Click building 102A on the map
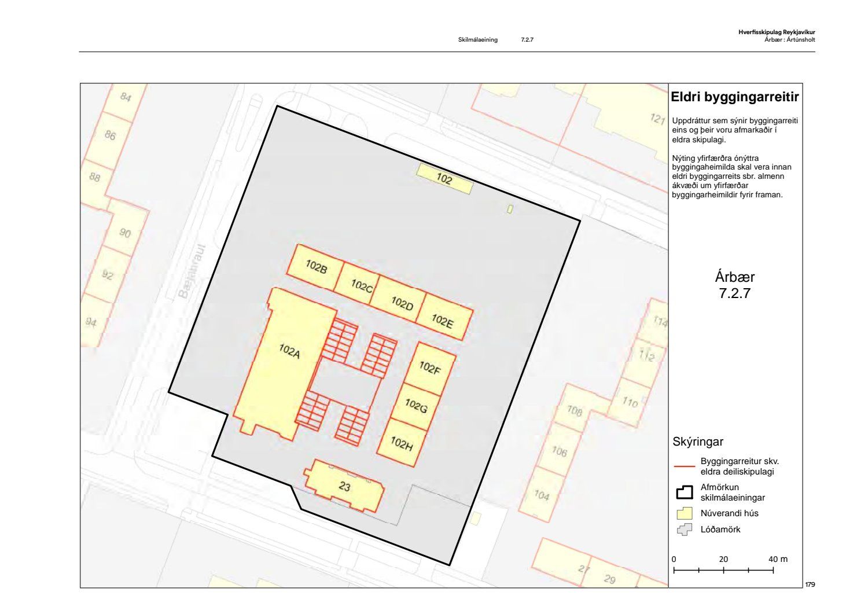Viewport: 868px width, 614px height. (x=289, y=351)
